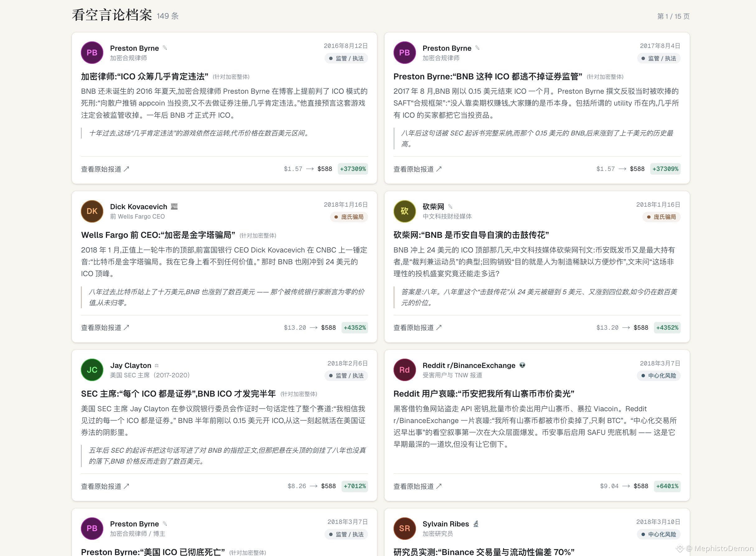This screenshot has width=756, height=556.
Task: Click the name Reddit r/BinanceExchange
Action: 469,365
